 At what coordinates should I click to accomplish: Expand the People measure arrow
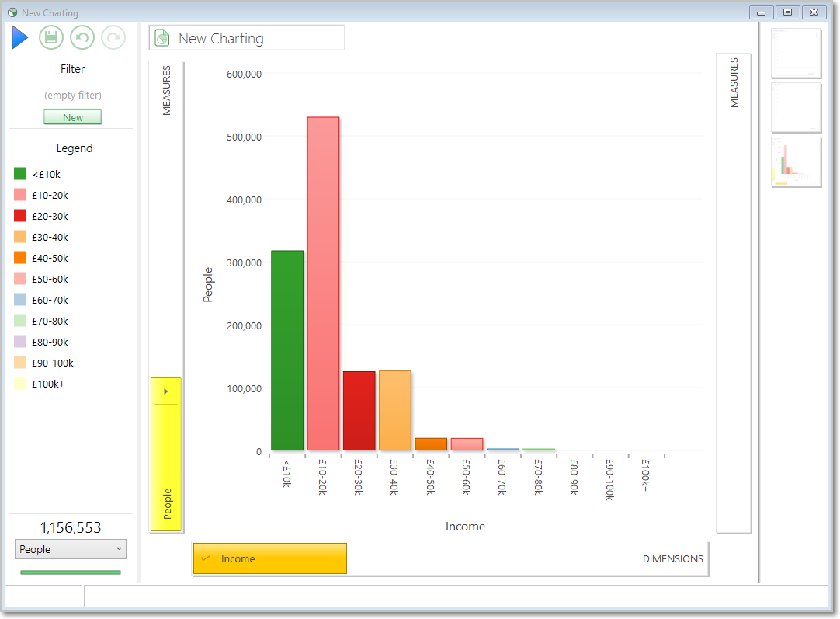[x=166, y=391]
